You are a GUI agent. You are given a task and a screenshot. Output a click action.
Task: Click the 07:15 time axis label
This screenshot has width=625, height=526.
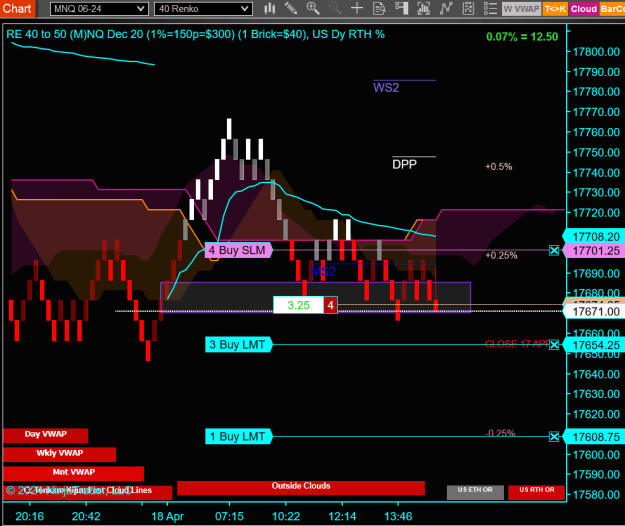pos(229,516)
